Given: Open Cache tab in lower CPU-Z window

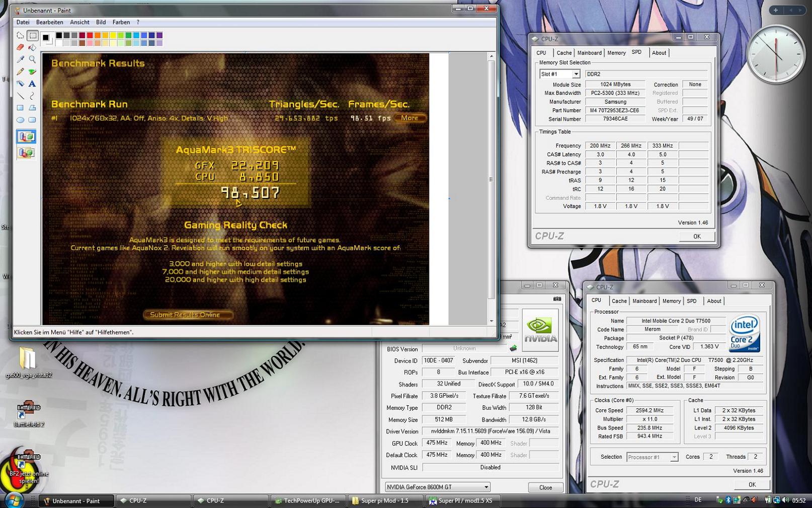Looking at the screenshot, I should (x=619, y=301).
